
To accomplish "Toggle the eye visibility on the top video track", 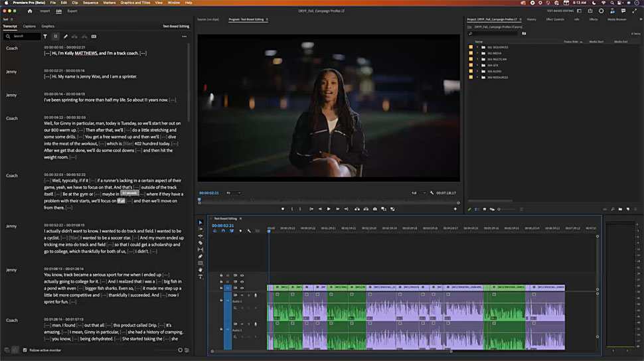I will [242, 275].
